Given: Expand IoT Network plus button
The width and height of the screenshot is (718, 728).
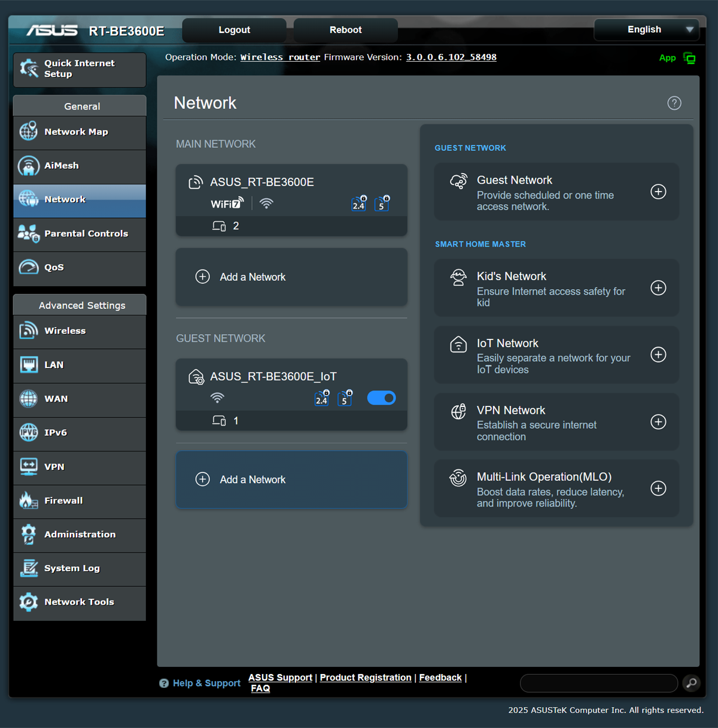Looking at the screenshot, I should point(658,355).
